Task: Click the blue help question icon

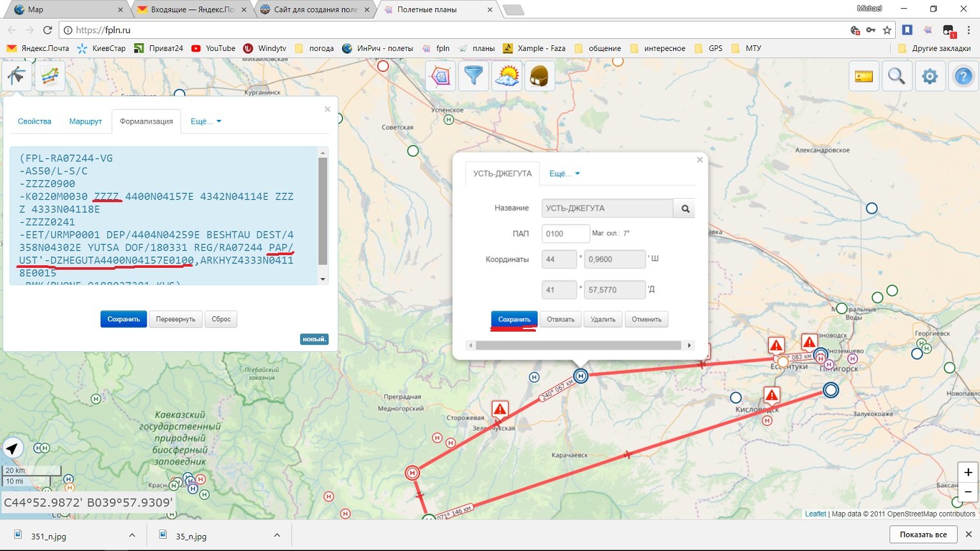Action: click(963, 77)
